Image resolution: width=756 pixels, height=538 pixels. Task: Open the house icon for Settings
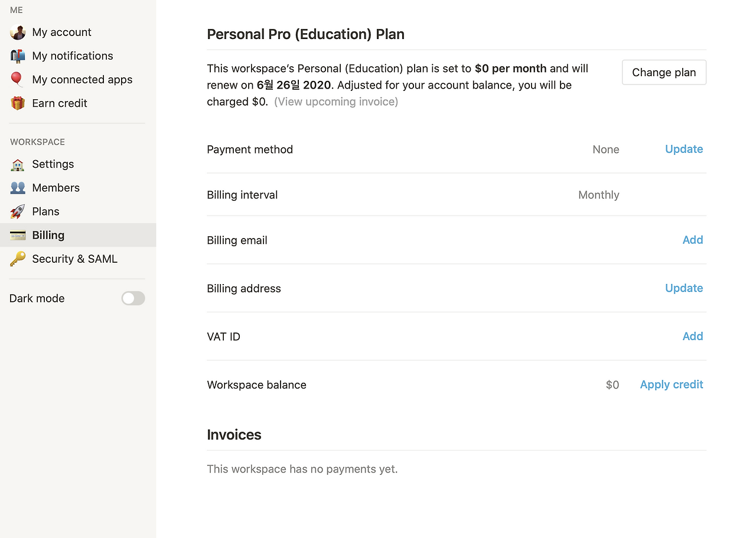[x=18, y=164]
